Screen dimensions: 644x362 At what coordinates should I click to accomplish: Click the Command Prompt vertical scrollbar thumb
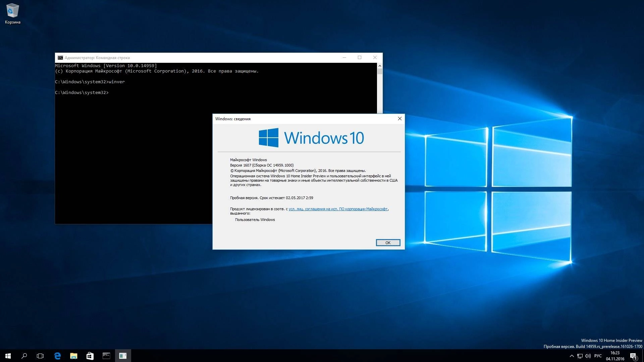click(x=380, y=72)
